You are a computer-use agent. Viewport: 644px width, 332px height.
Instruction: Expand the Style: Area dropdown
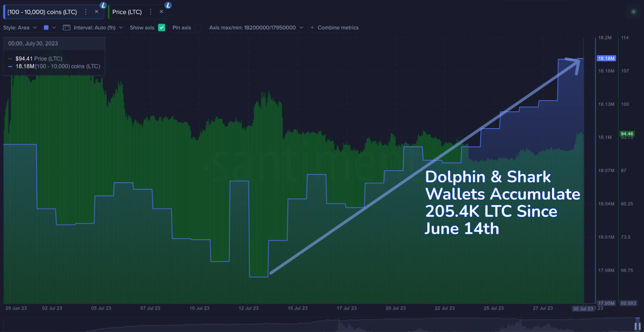pyautogui.click(x=20, y=28)
